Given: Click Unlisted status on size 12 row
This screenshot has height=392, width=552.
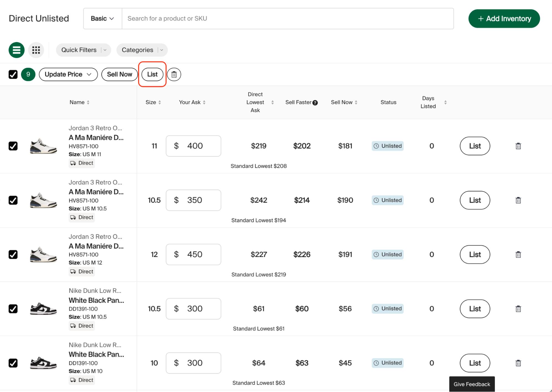Looking at the screenshot, I should [388, 254].
